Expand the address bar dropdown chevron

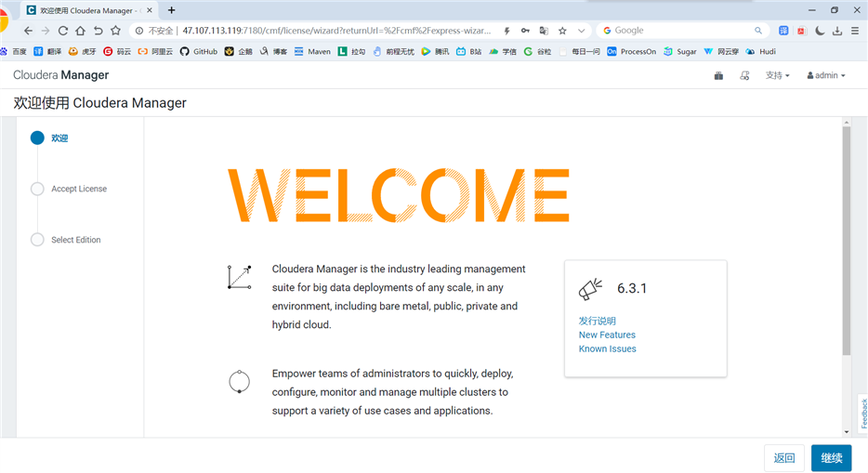tap(581, 31)
